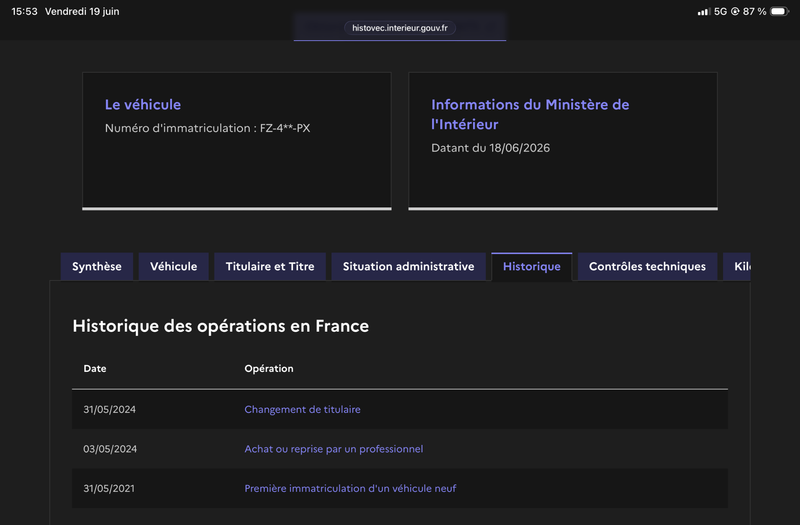
Task: Open the Synthèse tab
Action: (x=96, y=266)
